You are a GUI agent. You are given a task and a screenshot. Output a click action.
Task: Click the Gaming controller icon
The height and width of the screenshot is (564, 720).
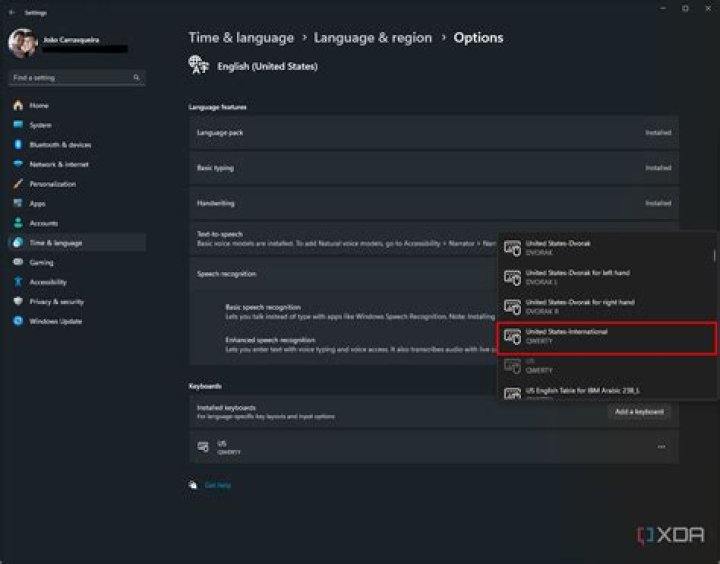(18, 262)
